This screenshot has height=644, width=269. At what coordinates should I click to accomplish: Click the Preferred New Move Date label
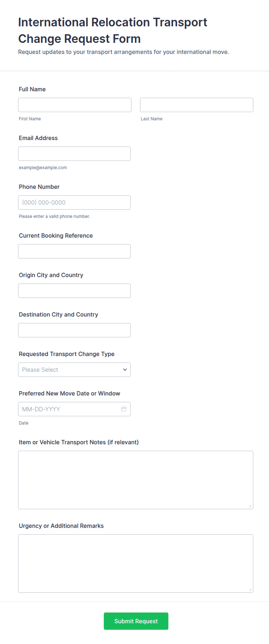69,393
